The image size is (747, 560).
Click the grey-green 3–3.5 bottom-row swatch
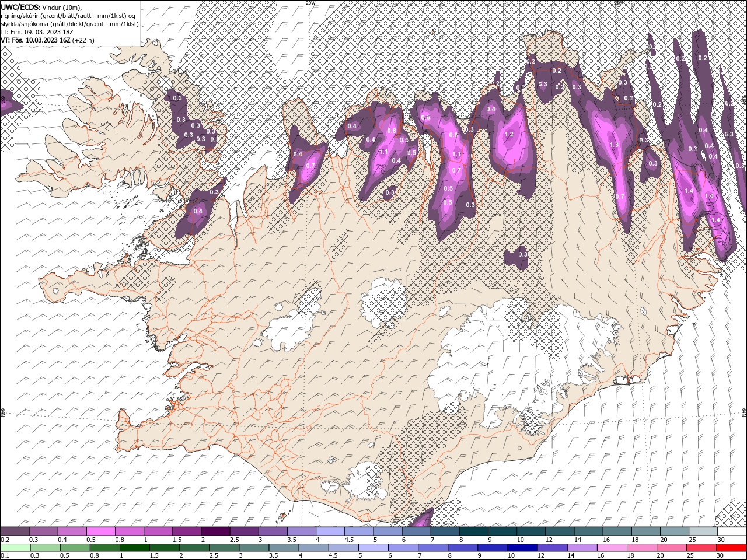254,548
